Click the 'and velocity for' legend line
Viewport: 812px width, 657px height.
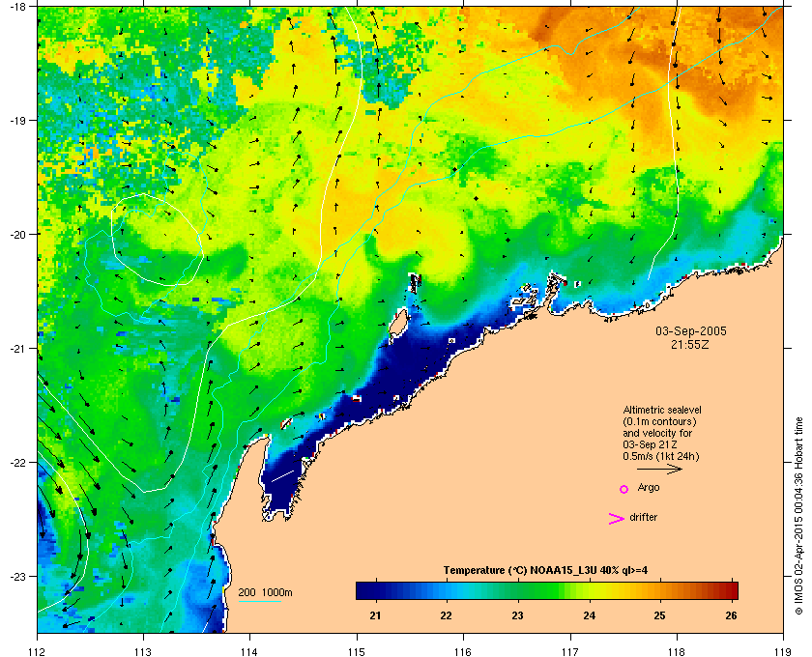click(657, 433)
